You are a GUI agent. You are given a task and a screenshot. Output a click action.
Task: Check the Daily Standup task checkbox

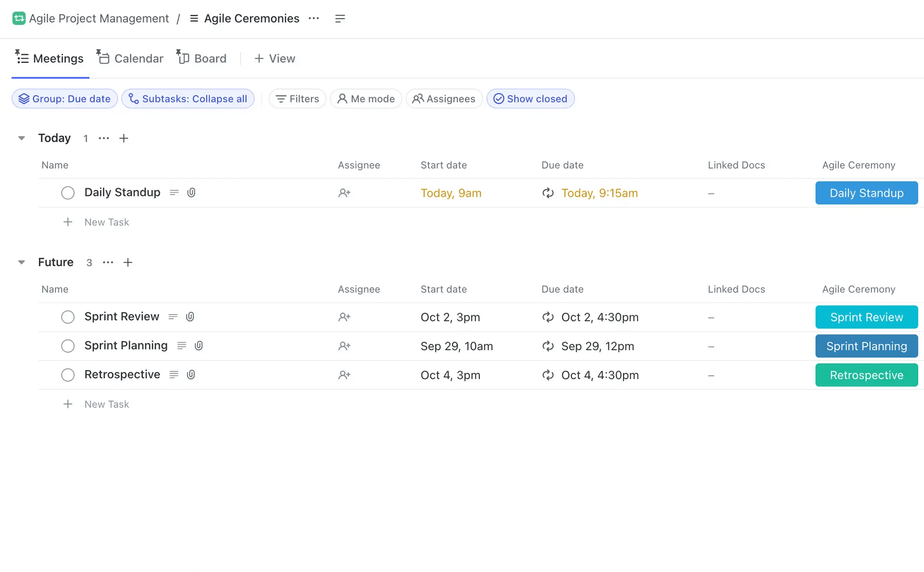click(x=68, y=192)
